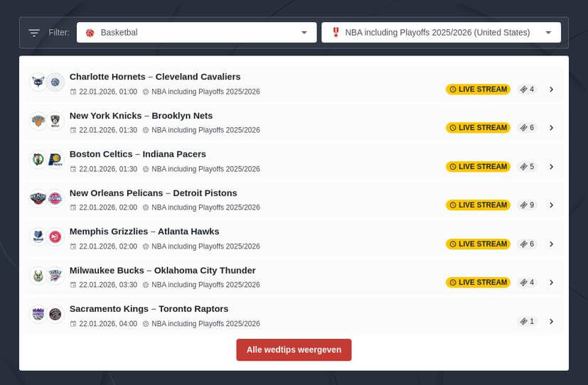This screenshot has width=588, height=385.
Task: Click league label under Pelicans – Pistons match
Action: (x=205, y=207)
